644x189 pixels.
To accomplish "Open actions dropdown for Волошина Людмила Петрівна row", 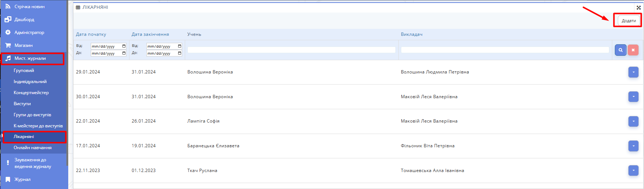I will (633, 72).
